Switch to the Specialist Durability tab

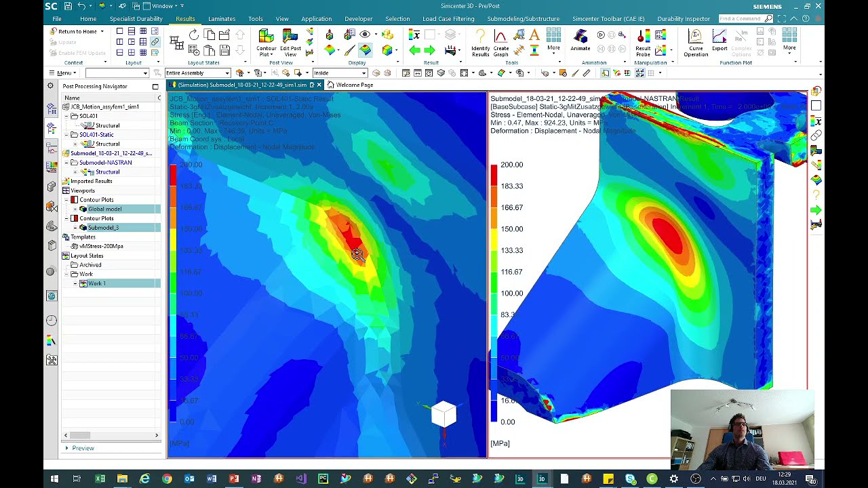(136, 18)
